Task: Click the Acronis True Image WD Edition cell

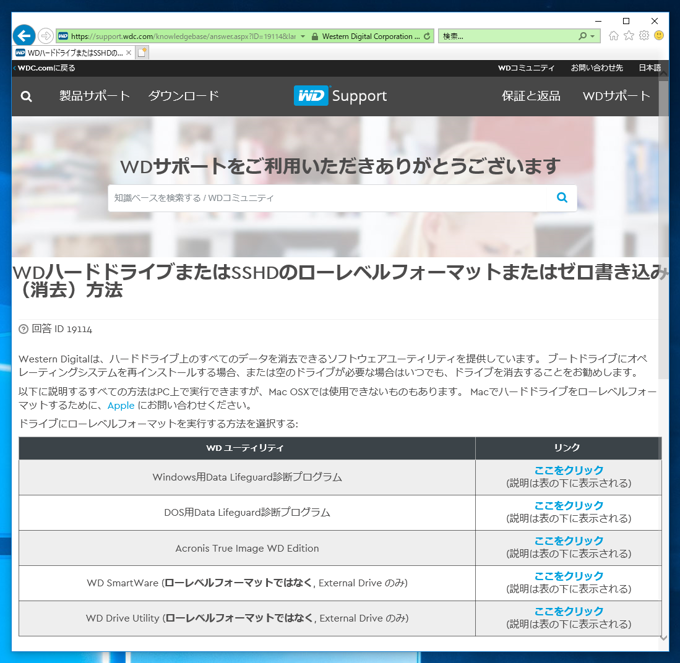Action: (247, 549)
